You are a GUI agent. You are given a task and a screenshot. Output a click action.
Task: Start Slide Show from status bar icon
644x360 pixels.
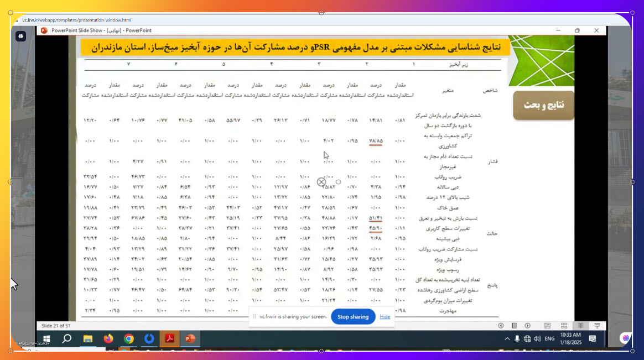pyautogui.click(x=597, y=326)
